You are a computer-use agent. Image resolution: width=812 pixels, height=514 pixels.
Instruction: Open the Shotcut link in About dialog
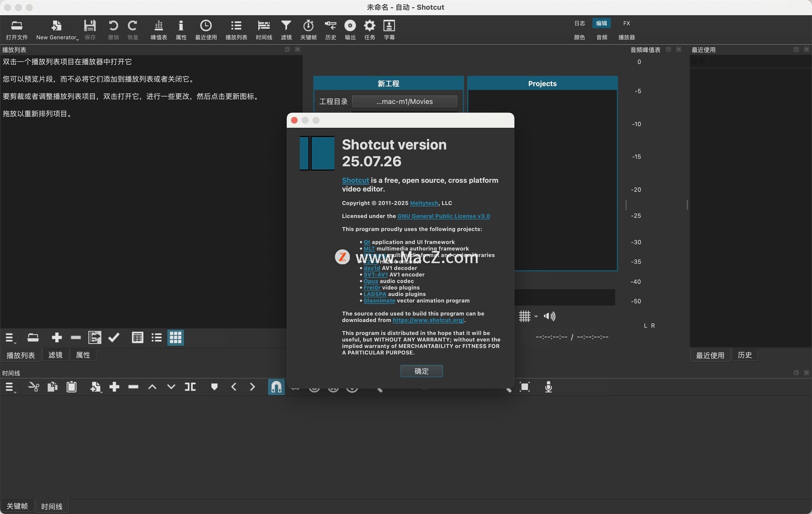(355, 180)
